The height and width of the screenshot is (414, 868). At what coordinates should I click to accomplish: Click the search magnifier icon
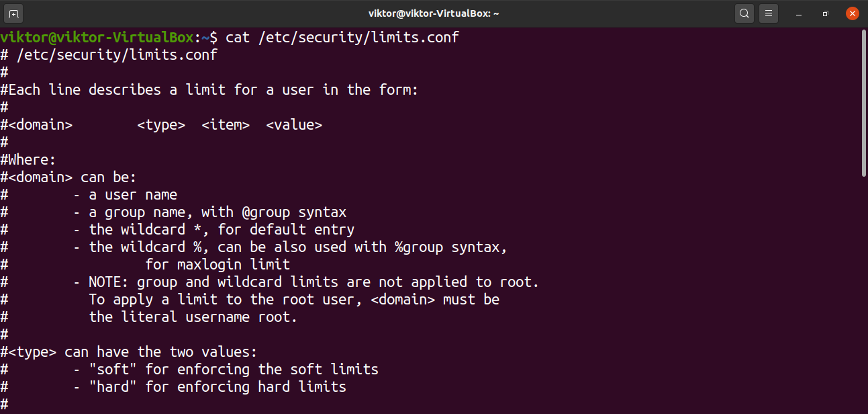tap(744, 13)
